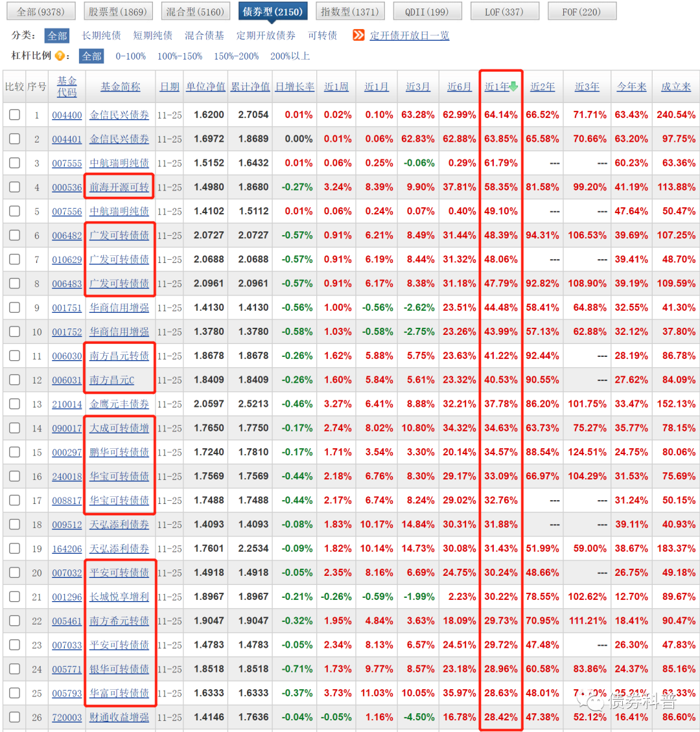Image resolution: width=700 pixels, height=732 pixels.
Task: Sort by the 成立来 column header
Action: coord(676,86)
